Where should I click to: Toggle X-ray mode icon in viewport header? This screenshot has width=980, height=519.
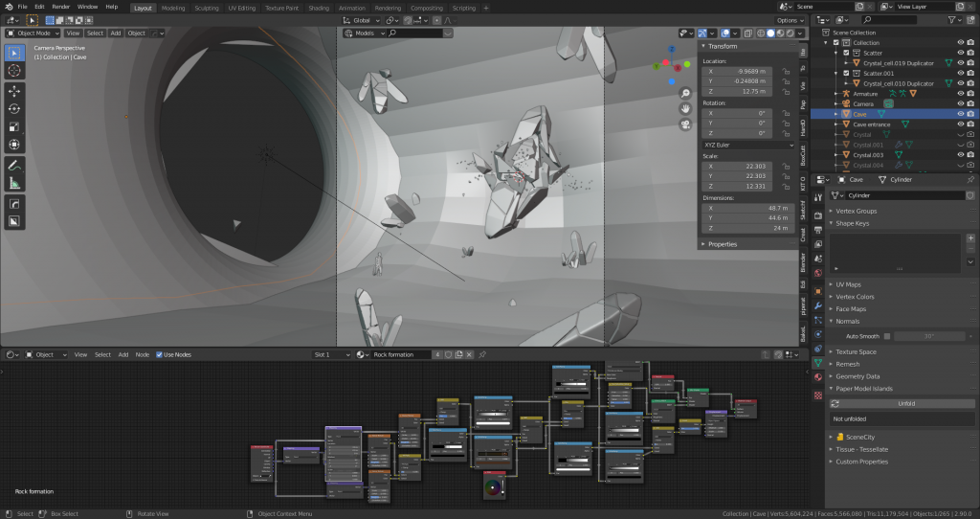[748, 34]
